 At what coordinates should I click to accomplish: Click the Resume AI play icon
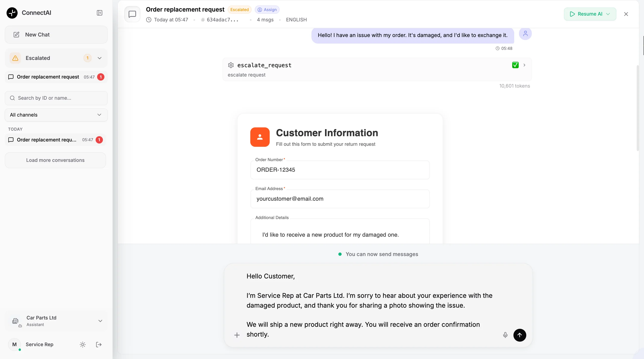572,14
